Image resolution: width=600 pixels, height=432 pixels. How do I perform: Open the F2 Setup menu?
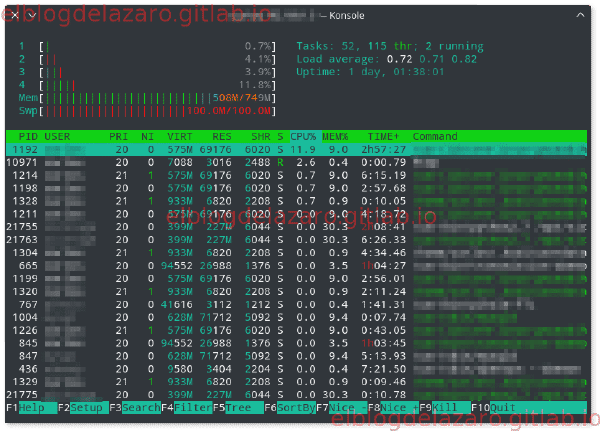click(x=83, y=408)
